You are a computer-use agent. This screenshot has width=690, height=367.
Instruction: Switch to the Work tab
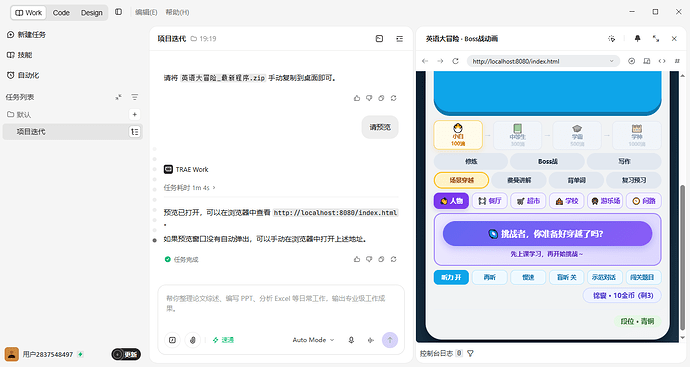(x=29, y=13)
